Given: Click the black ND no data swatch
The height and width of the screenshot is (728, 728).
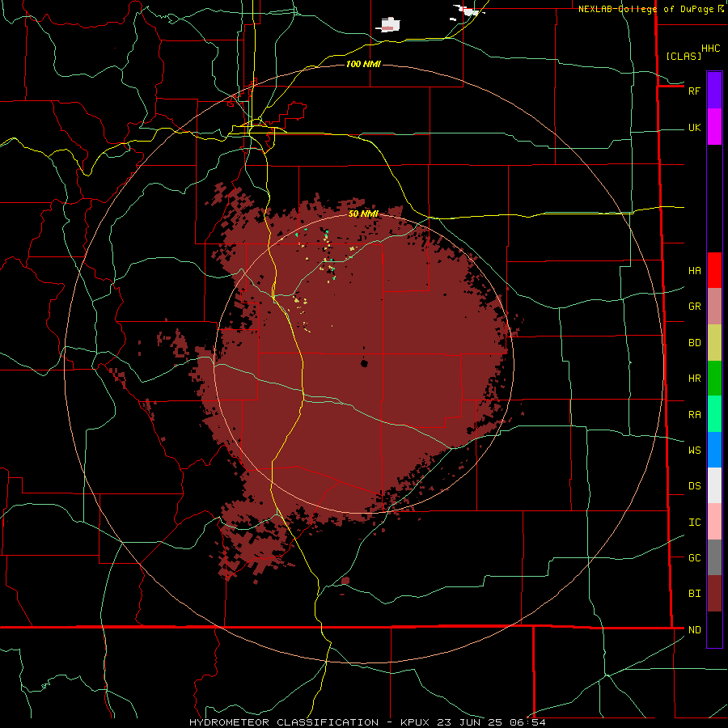Looking at the screenshot, I should [714, 629].
